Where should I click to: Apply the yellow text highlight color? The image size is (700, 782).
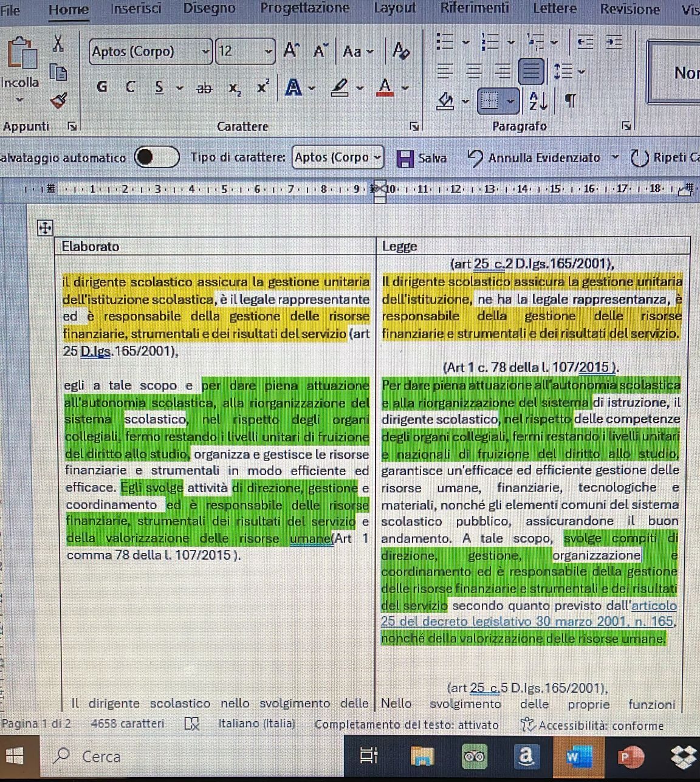point(340,88)
